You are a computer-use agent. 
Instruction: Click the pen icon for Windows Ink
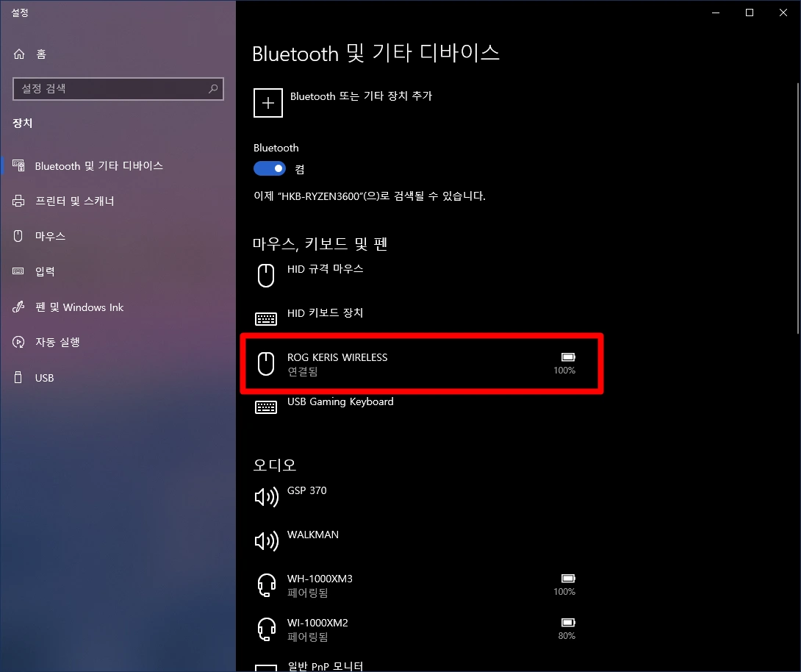pos(18,307)
